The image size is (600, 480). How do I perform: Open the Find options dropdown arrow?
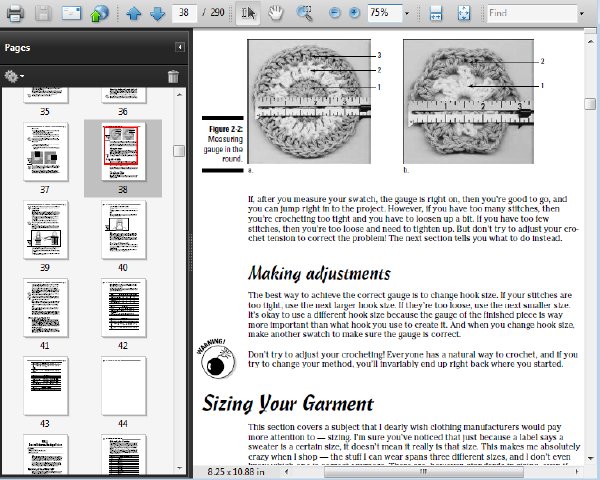(x=582, y=13)
